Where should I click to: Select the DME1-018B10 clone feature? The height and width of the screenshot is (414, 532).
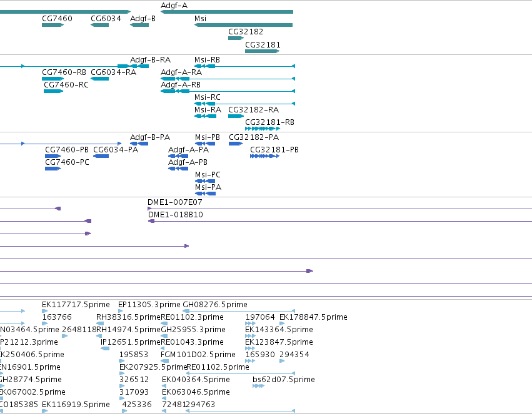[x=340, y=221]
